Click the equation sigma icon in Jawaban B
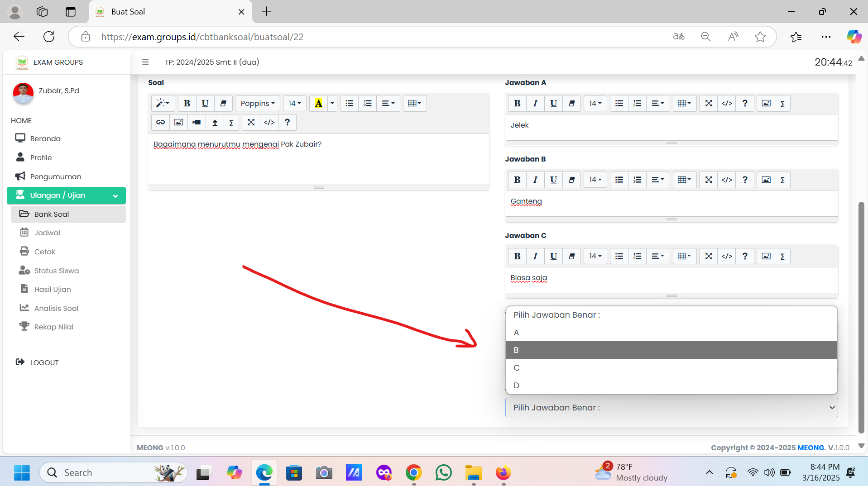This screenshot has height=486, width=868. point(782,180)
